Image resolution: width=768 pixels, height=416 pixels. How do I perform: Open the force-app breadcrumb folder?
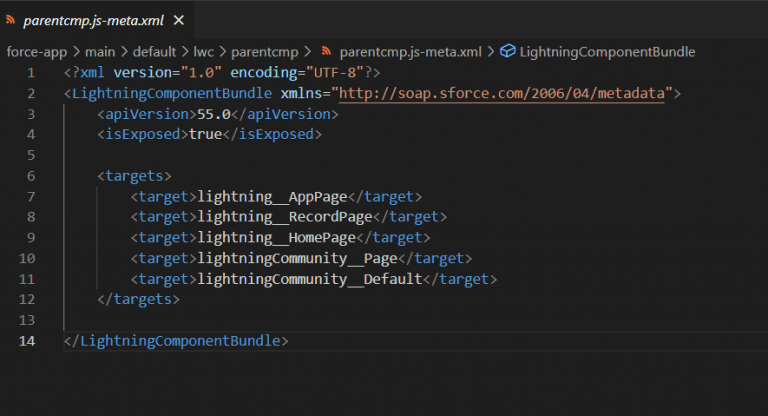click(x=36, y=51)
